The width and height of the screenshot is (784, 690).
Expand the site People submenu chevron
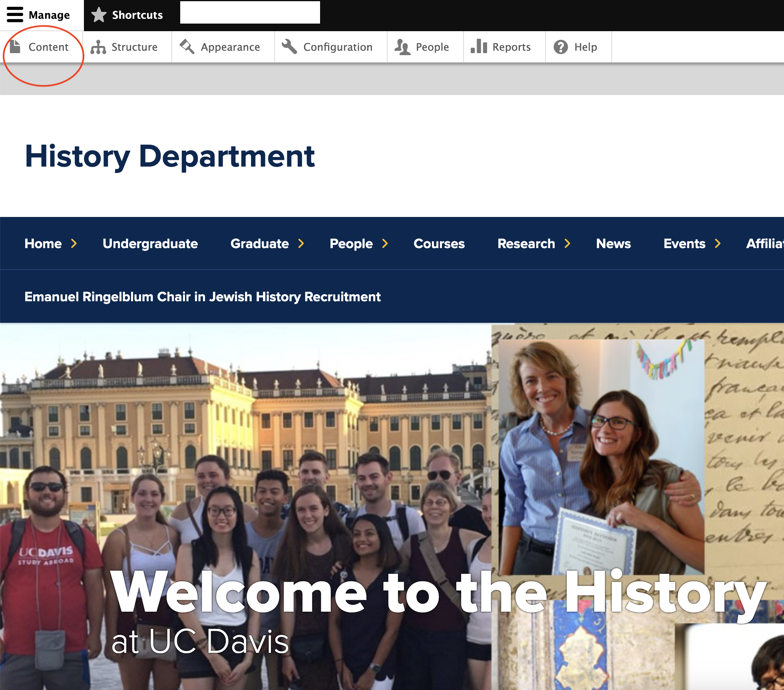(385, 243)
